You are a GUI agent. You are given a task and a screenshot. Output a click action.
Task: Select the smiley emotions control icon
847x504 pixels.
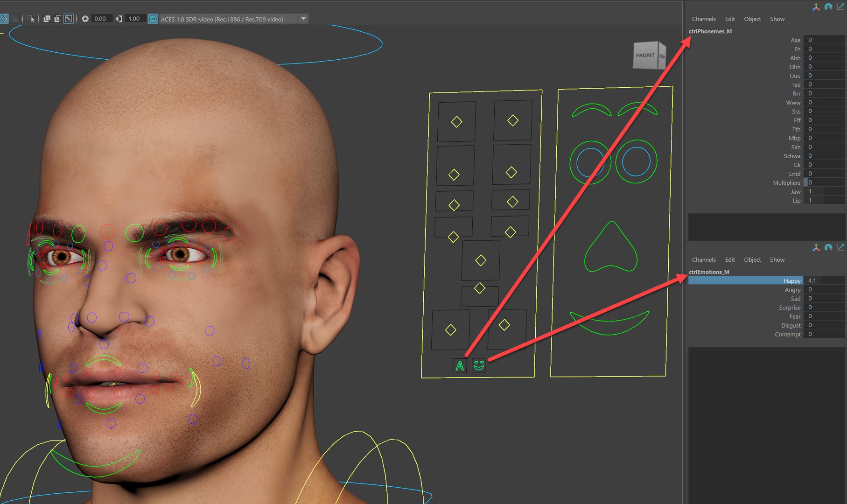coord(479,365)
